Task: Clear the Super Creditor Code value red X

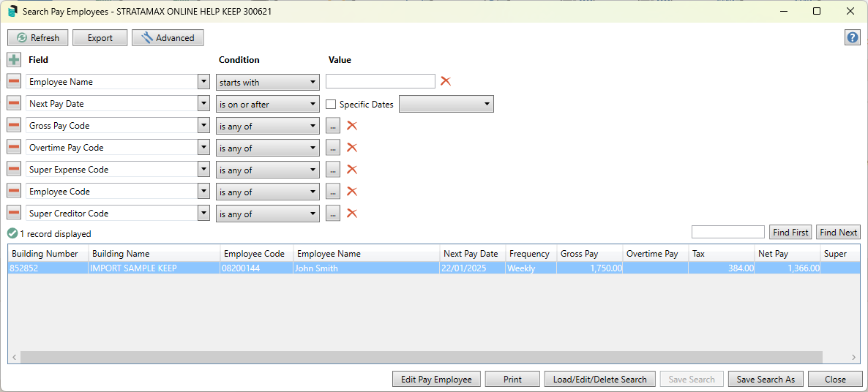Action: point(351,214)
